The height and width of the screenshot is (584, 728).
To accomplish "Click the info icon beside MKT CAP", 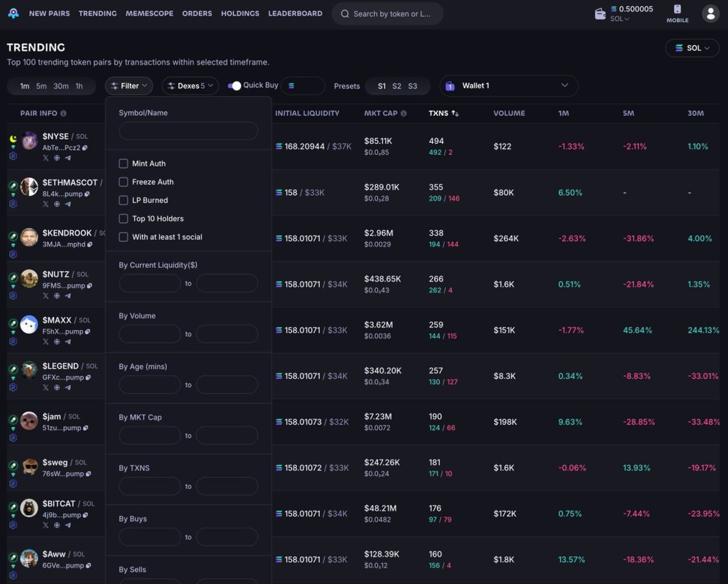I will pyautogui.click(x=403, y=113).
